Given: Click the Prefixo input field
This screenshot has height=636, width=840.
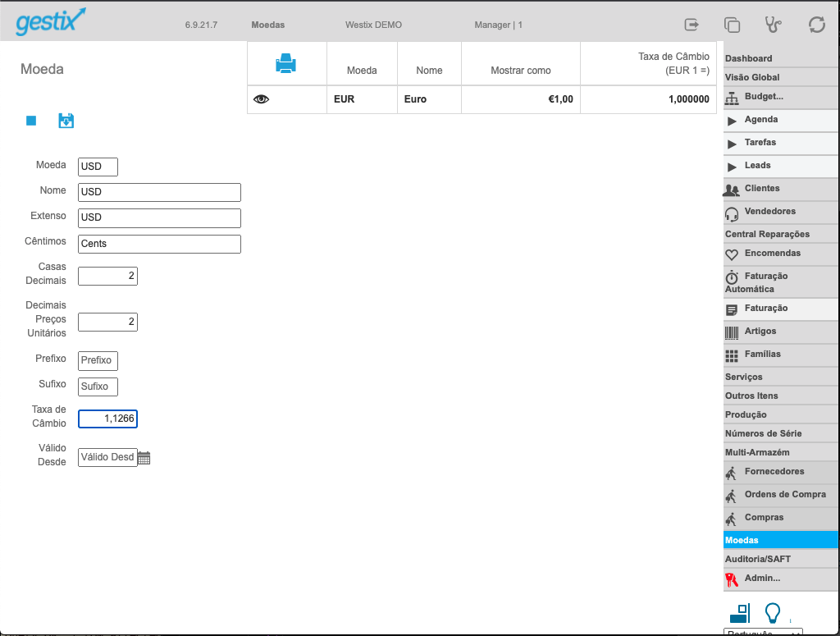Looking at the screenshot, I should (98, 360).
